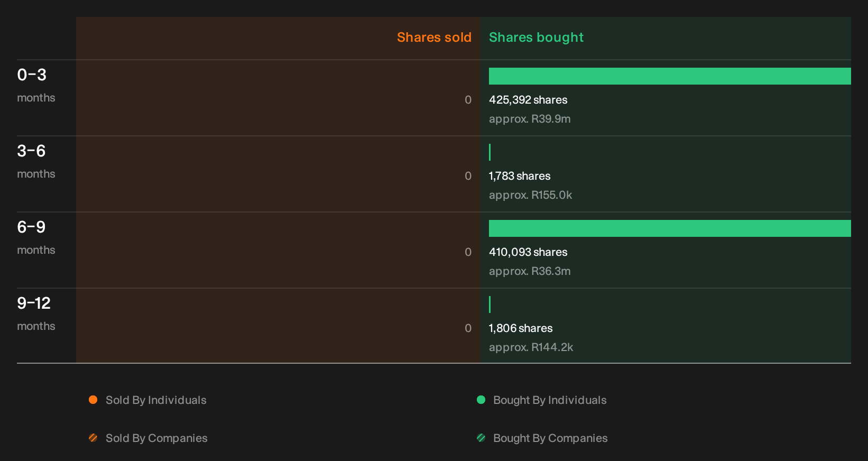868x461 pixels.
Task: Click the approx. R39.9m amount
Action: tap(530, 119)
